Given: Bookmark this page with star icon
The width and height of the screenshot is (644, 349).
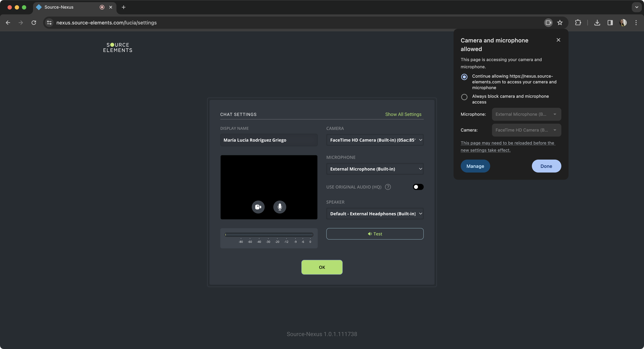Looking at the screenshot, I should (x=560, y=23).
